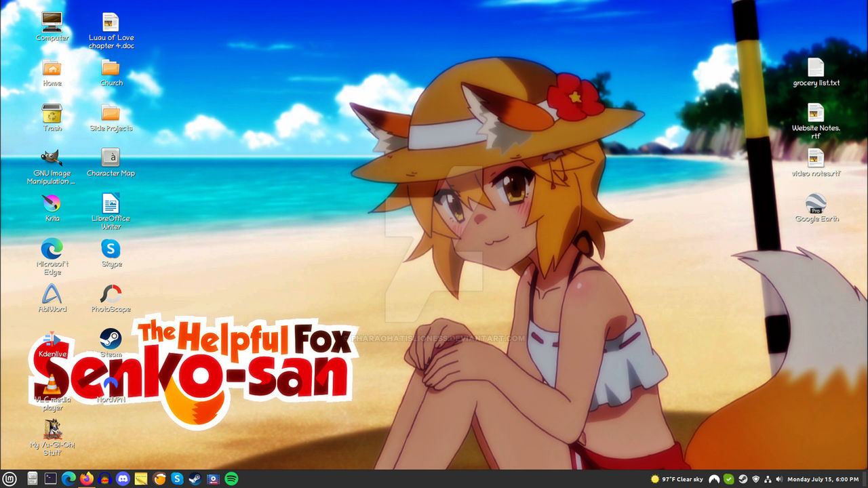Start the Kdenlive video editor
868x488 pixels.
click(x=52, y=339)
